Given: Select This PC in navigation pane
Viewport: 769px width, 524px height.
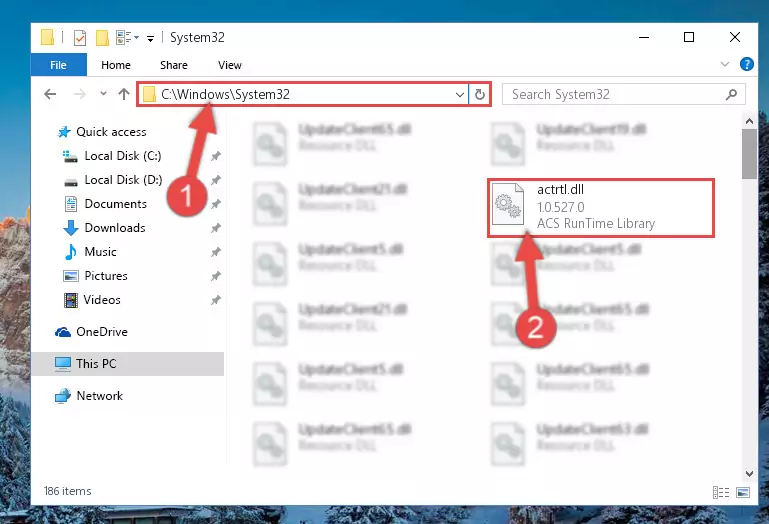Looking at the screenshot, I should 128,364.
